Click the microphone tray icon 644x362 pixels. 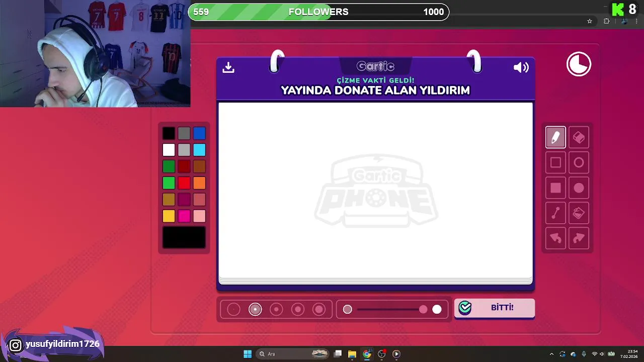[x=584, y=354]
